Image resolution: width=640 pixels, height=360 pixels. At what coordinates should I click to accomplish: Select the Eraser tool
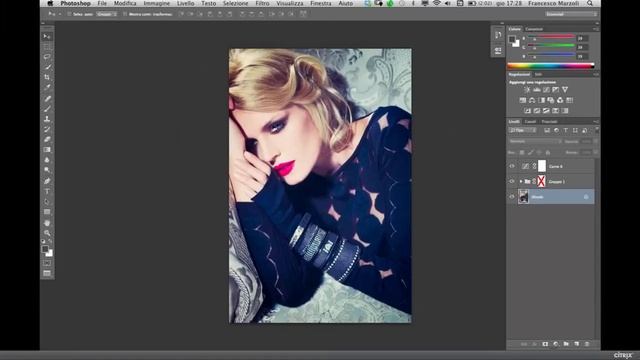coord(47,140)
